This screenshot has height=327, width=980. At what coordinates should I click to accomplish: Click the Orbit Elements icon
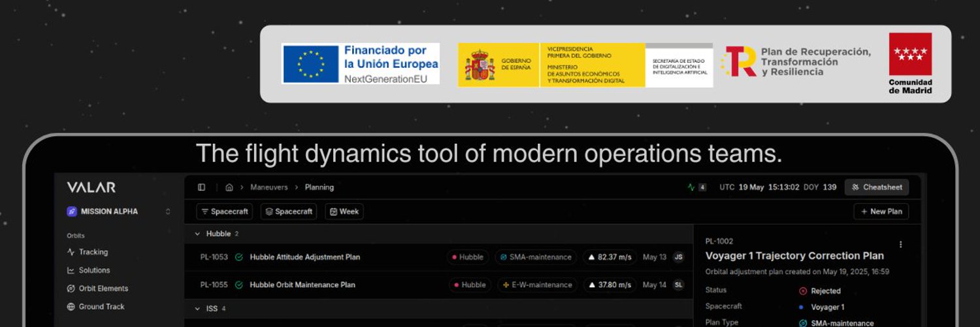tap(71, 289)
